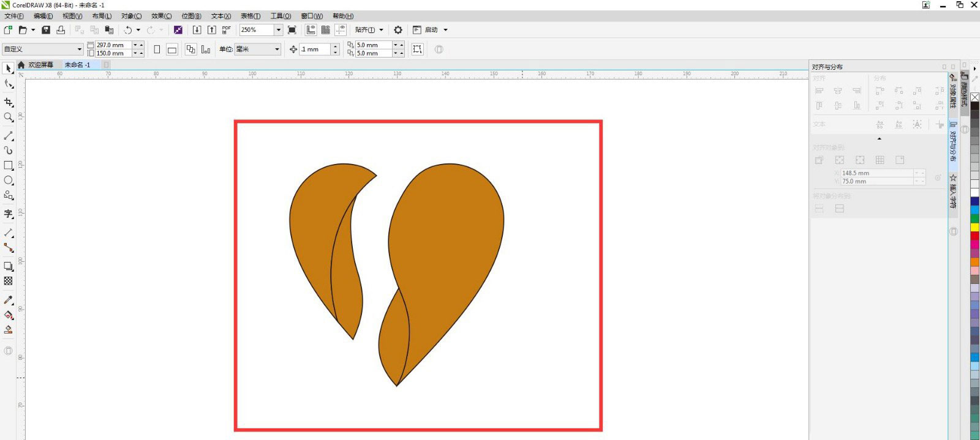Switch to the 欢迎屏幕 tab
The image size is (980, 440).
click(40, 65)
